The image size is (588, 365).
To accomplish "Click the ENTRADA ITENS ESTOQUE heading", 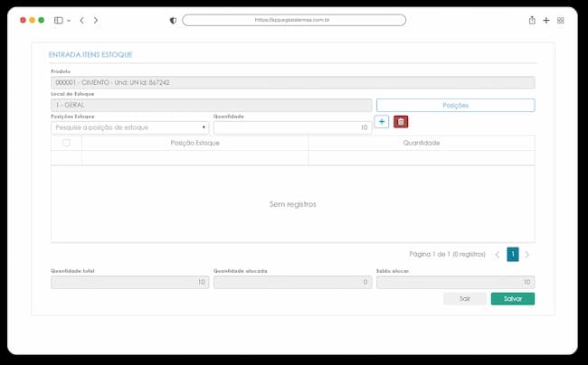I will tap(90, 54).
